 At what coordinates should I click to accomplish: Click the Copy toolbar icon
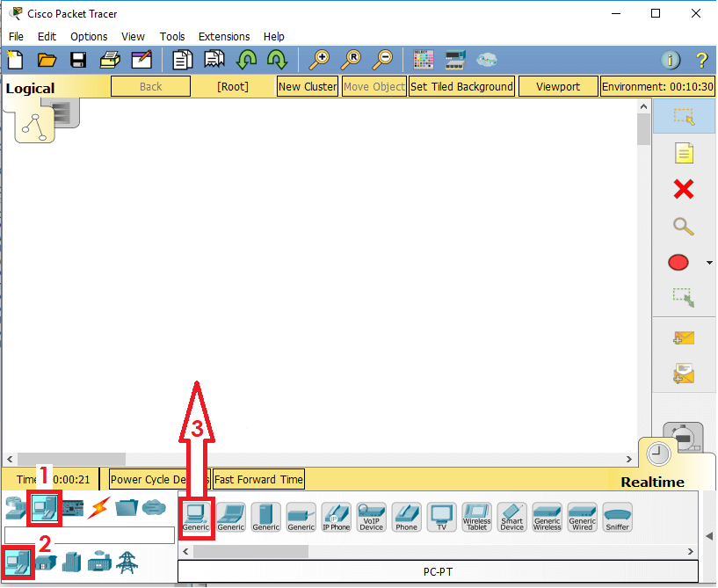click(182, 60)
